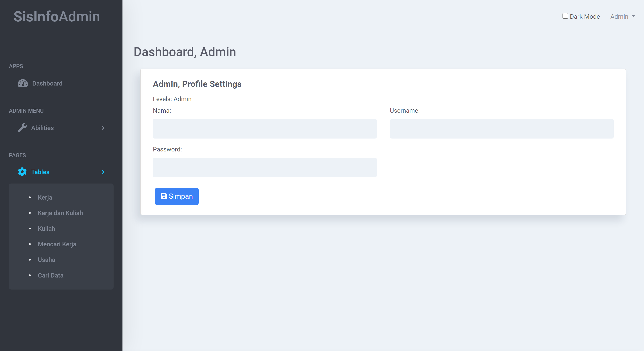Click the Dark Mode label text
Image resolution: width=644 pixels, height=351 pixels.
click(585, 16)
